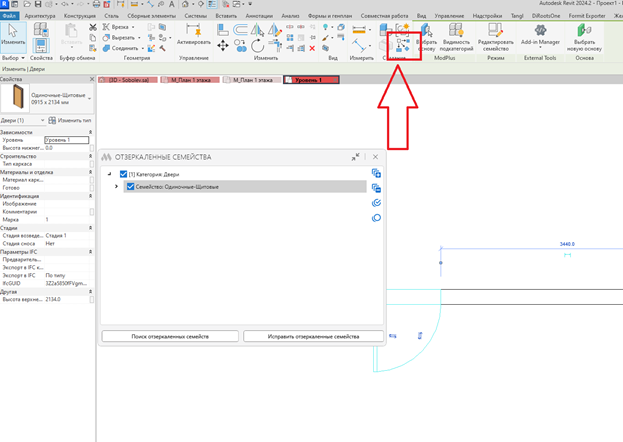Click the Уровень value field 'Уровень 1'
The height and width of the screenshot is (442, 623).
pos(67,140)
